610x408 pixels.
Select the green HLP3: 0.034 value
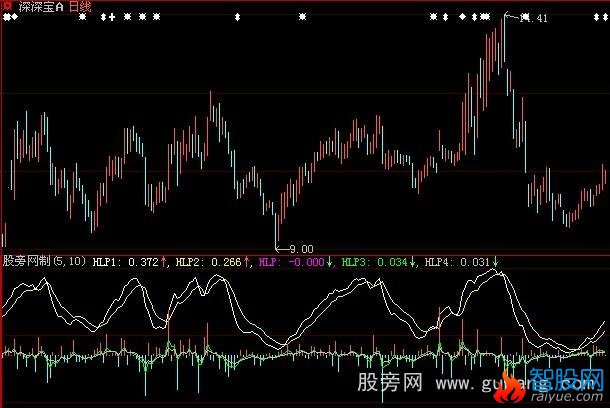tap(374, 262)
